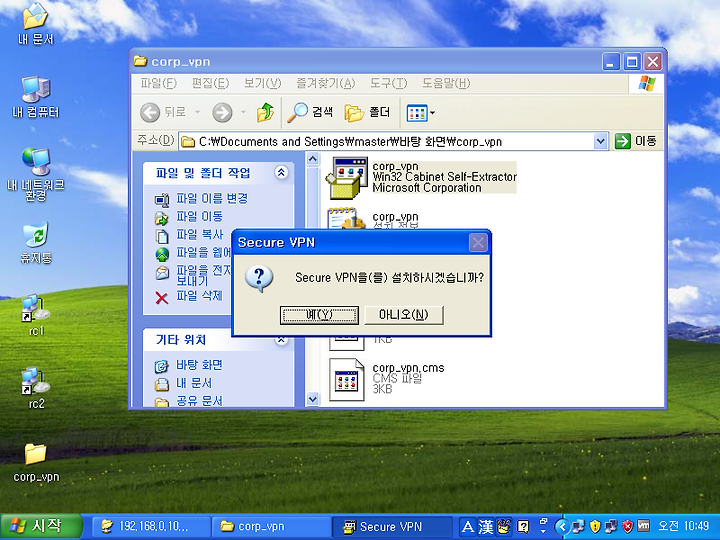The width and height of the screenshot is (720, 540).
Task: Switch to Secure VPN taskbar button
Action: point(391,526)
